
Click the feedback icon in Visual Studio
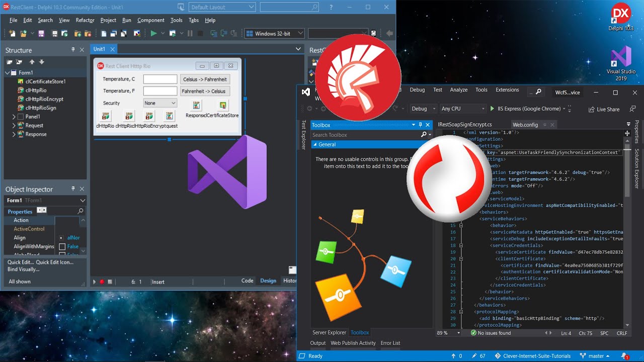point(633,109)
